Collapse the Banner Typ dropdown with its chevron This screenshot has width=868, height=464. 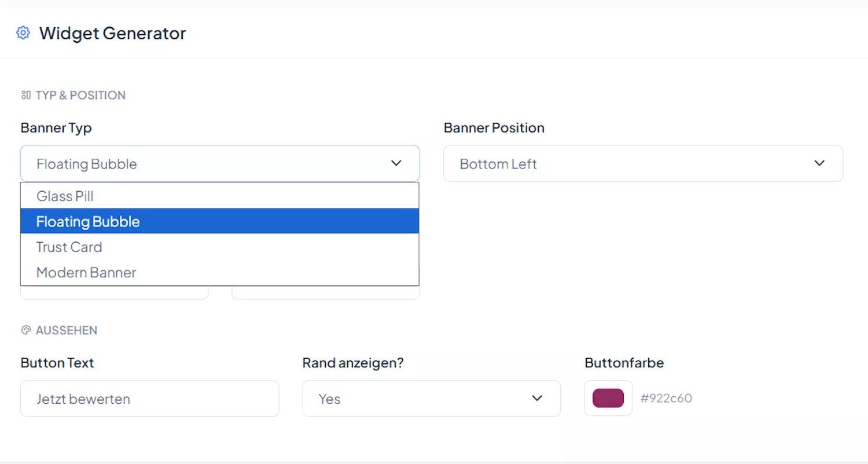pos(396,163)
